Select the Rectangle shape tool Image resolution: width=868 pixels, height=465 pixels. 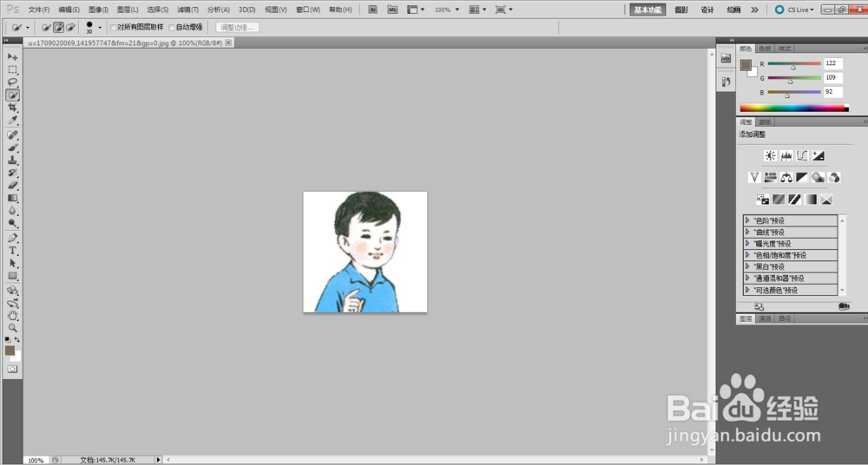(x=12, y=277)
